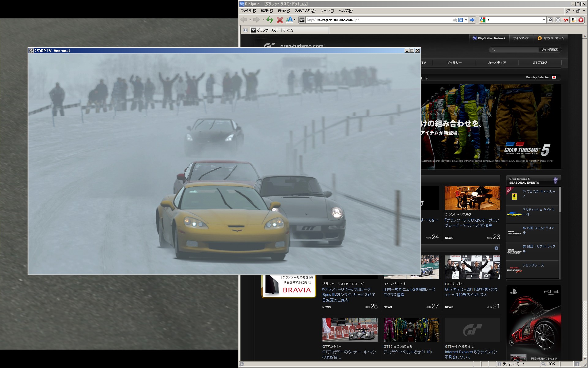The width and height of the screenshot is (588, 368).
Task: Open the Spec III online service news link
Action: (349, 295)
